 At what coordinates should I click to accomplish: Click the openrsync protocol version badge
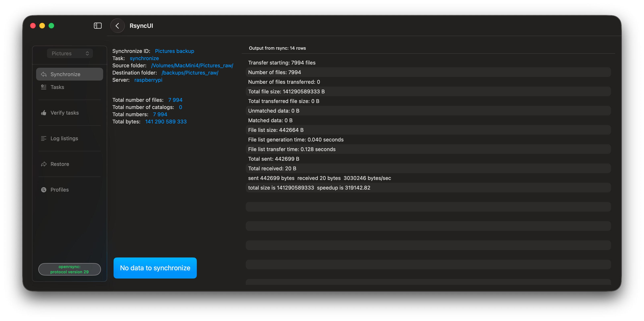pos(69,269)
